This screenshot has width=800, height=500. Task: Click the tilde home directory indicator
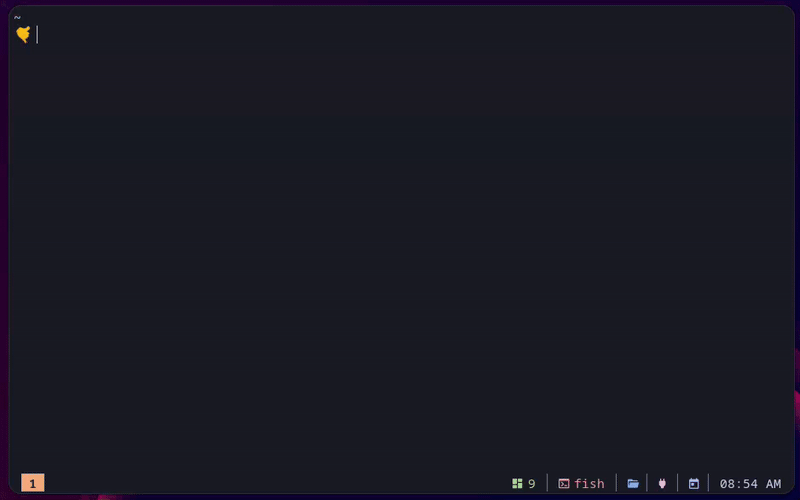tap(17, 18)
